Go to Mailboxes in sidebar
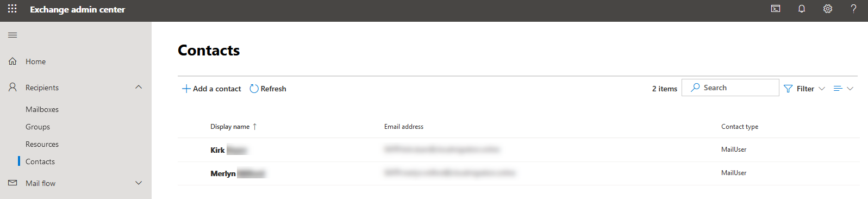 coord(42,109)
